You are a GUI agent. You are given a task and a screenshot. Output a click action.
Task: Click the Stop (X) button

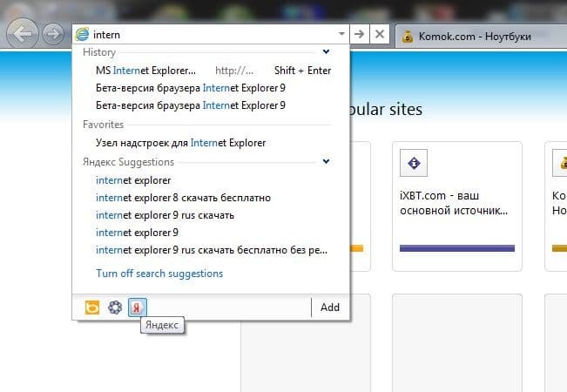tap(380, 34)
